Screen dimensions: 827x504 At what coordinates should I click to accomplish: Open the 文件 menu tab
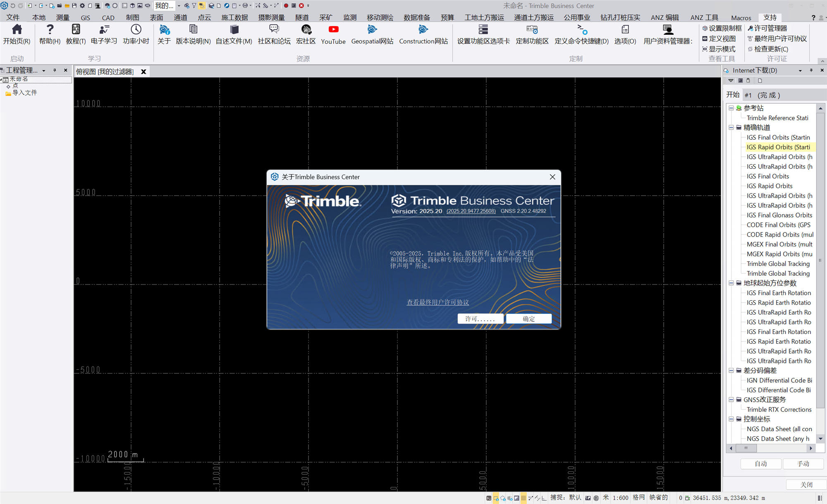point(13,17)
